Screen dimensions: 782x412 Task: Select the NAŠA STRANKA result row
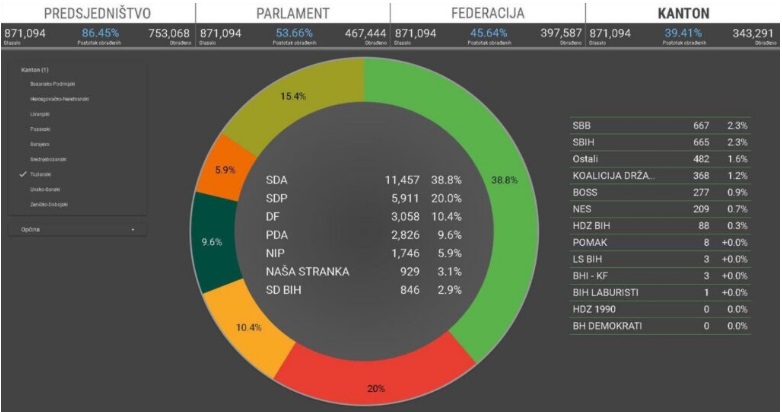(364, 272)
